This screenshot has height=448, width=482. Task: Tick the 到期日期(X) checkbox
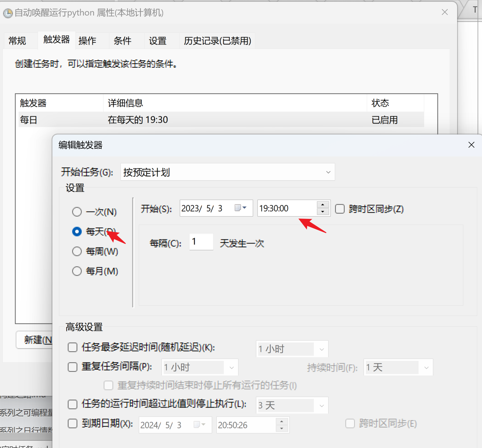click(x=73, y=423)
